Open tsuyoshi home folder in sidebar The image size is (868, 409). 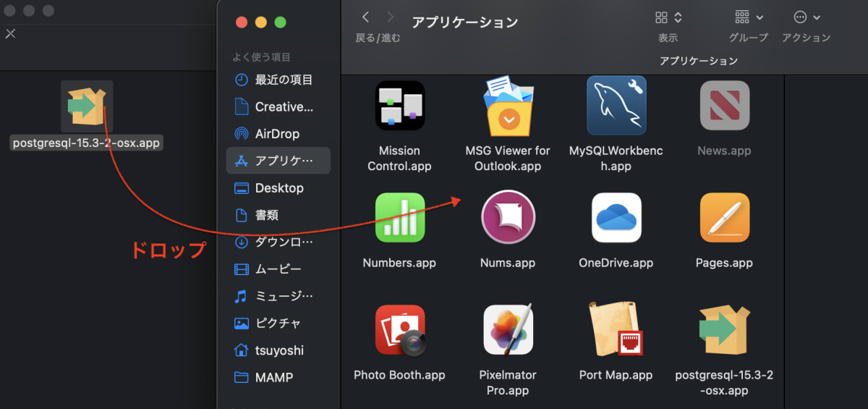(x=278, y=350)
